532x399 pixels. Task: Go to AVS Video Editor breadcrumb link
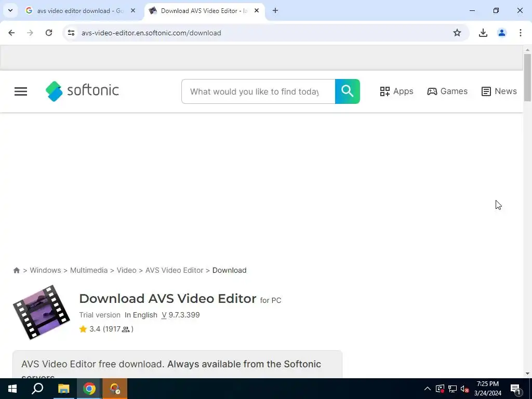click(175, 270)
